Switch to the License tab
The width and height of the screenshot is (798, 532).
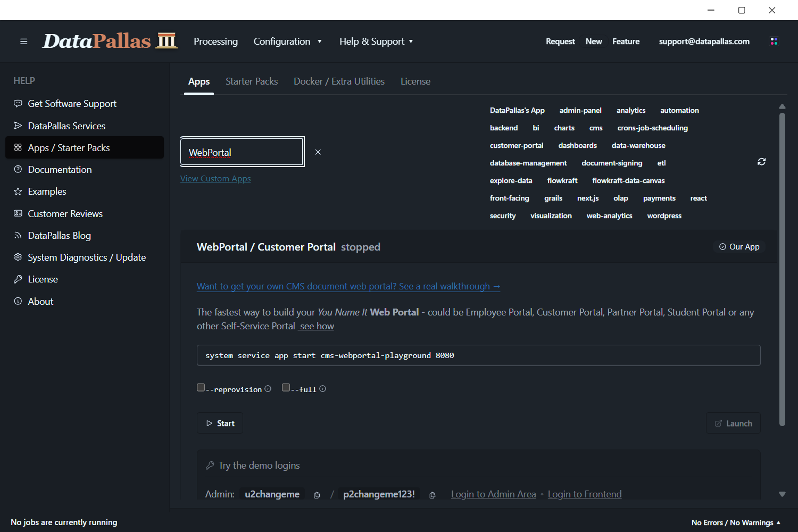415,81
